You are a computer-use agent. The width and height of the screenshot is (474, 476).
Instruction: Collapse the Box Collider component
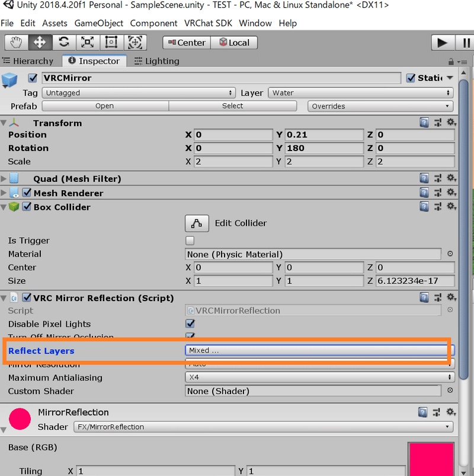coord(4,207)
